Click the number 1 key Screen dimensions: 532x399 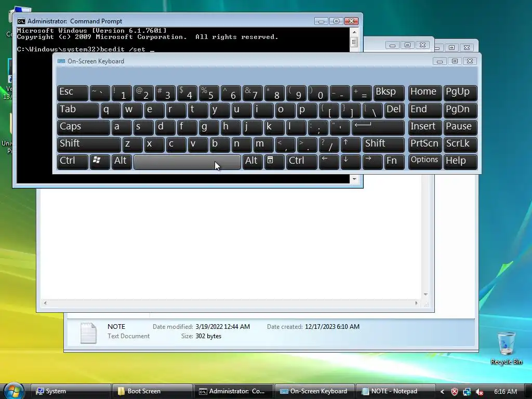click(122, 93)
